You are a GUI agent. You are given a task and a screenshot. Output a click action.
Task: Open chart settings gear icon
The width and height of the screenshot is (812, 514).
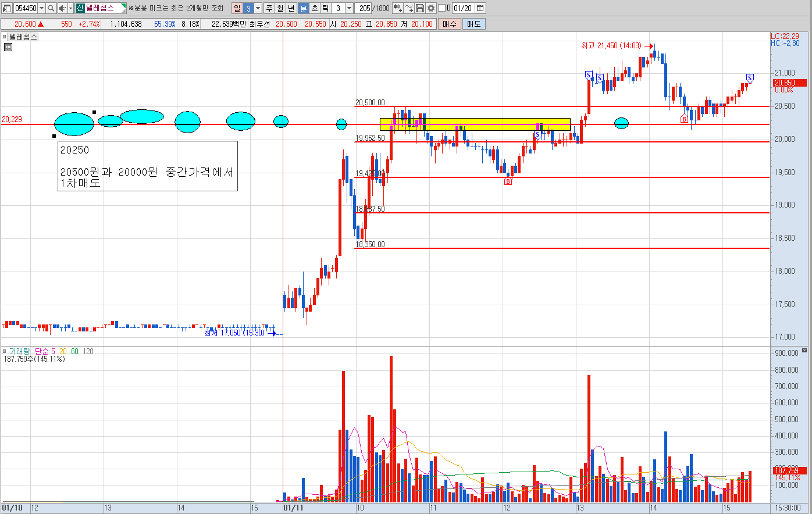coord(430,8)
